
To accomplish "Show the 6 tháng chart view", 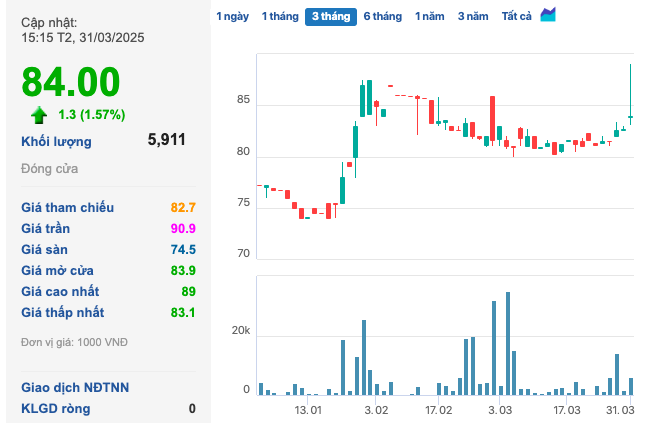I will pos(382,16).
